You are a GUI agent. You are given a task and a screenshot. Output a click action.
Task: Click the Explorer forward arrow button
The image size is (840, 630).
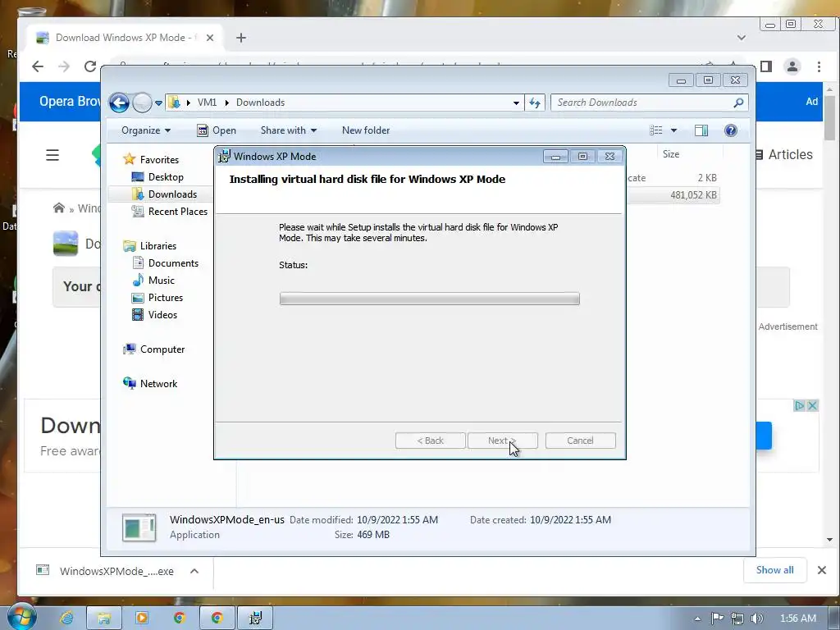[142, 103]
